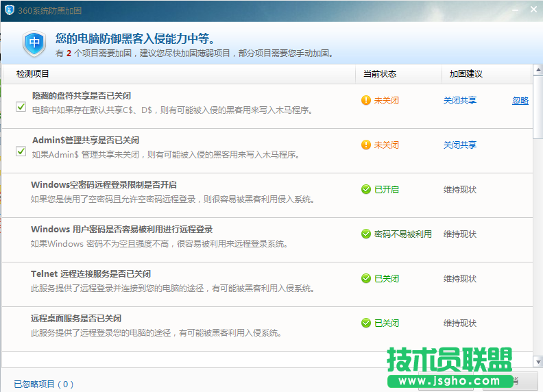Click green check icon beside 已开启 status

pyautogui.click(x=366, y=190)
